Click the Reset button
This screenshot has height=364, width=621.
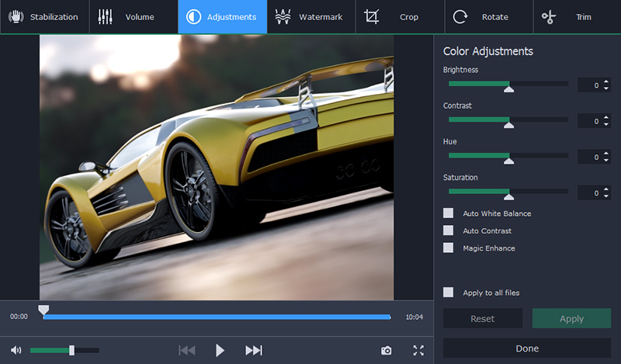pos(482,319)
